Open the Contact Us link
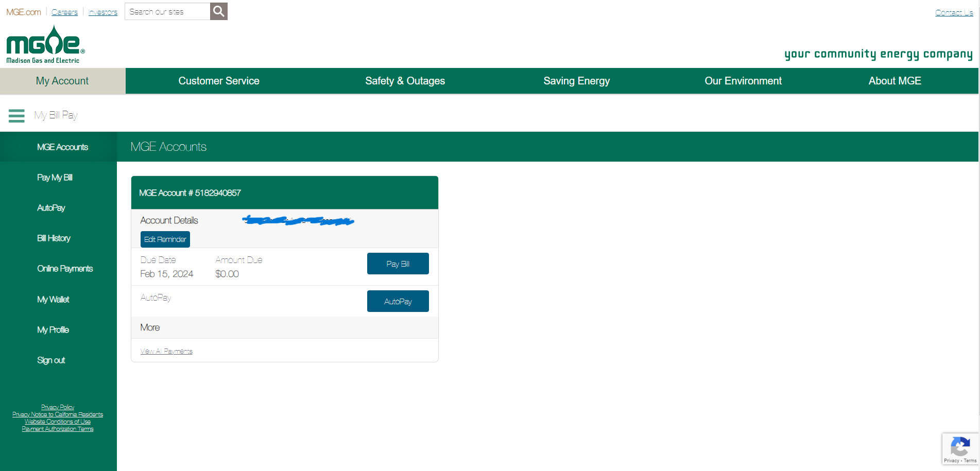The height and width of the screenshot is (471, 980). coord(954,12)
